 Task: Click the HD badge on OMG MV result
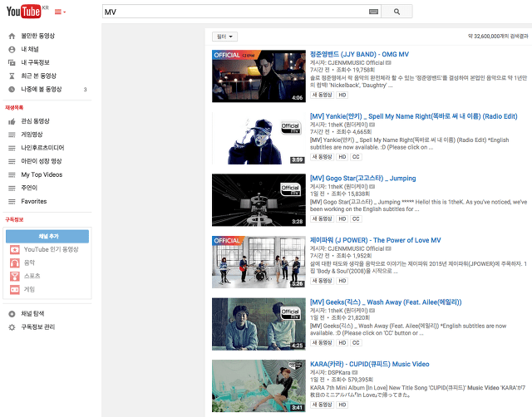coord(342,95)
